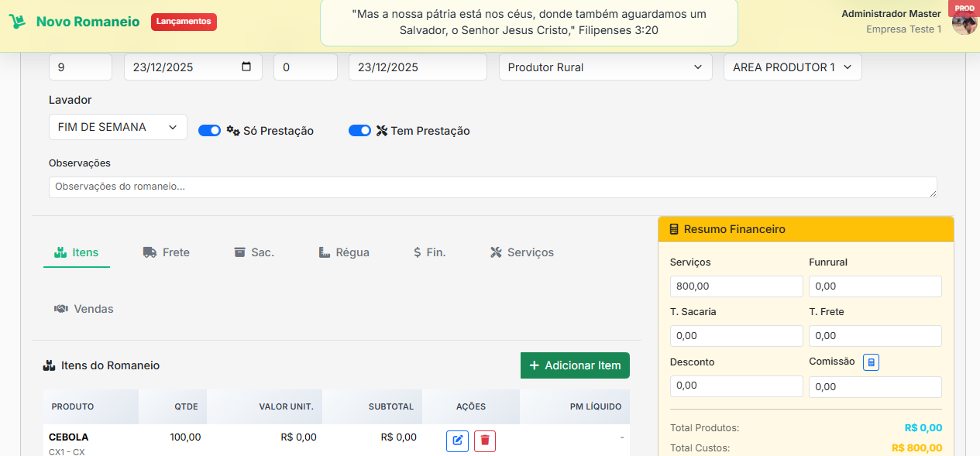Click the green leaf logo in the header
The height and width of the screenshot is (456, 980).
click(x=17, y=21)
